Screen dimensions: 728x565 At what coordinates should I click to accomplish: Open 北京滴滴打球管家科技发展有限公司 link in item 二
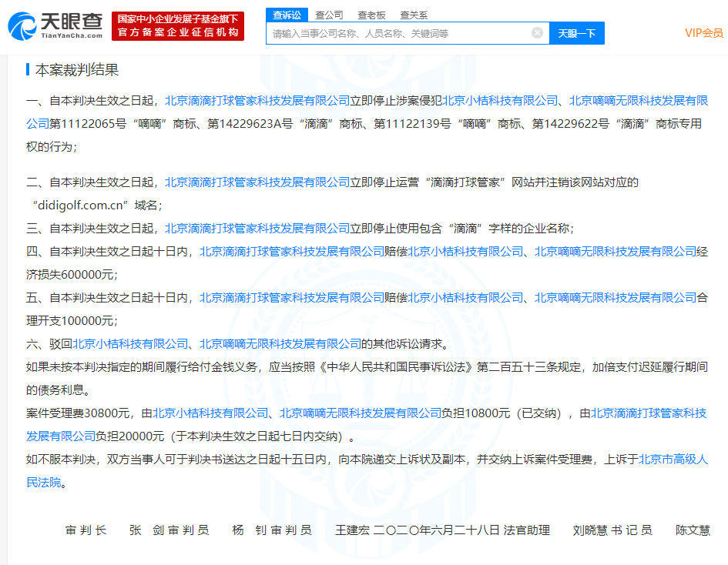tap(257, 182)
